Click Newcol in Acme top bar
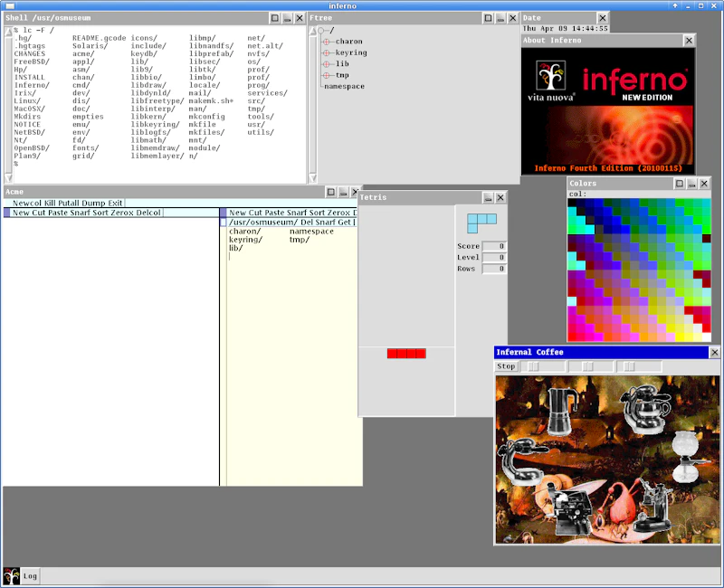Image resolution: width=724 pixels, height=588 pixels. (27, 203)
